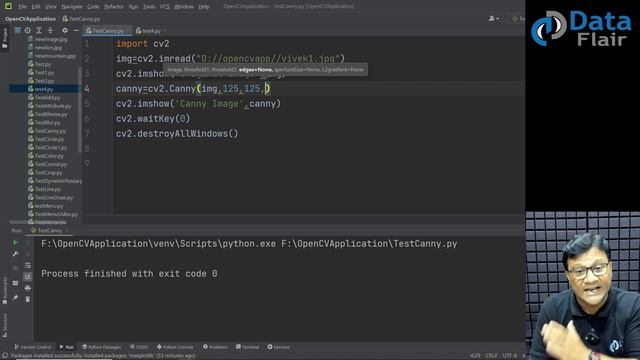Screen dimensions: 640x360
Task: Click Expand All icon in Project panel
Action: 39,30
